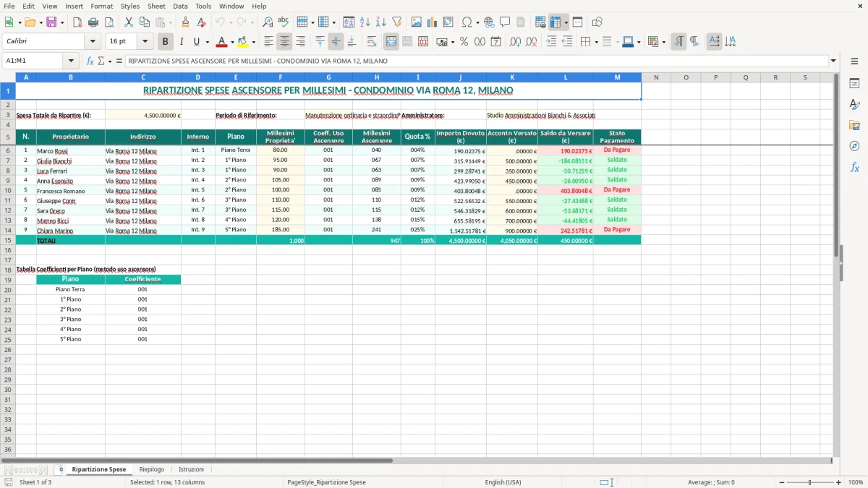Viewport: 868px width, 488px height.
Task: Click the Clone Formatting paintbrush icon
Action: (x=186, y=22)
